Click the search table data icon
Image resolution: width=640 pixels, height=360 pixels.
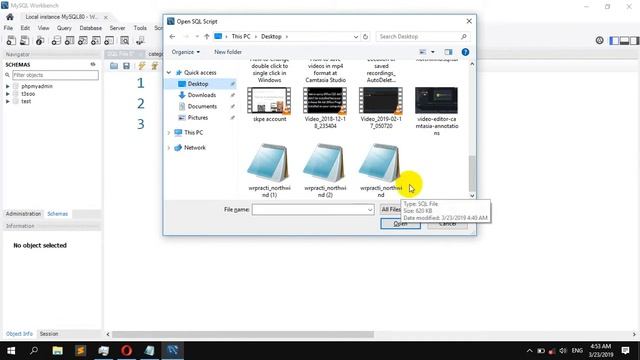pos(125,40)
